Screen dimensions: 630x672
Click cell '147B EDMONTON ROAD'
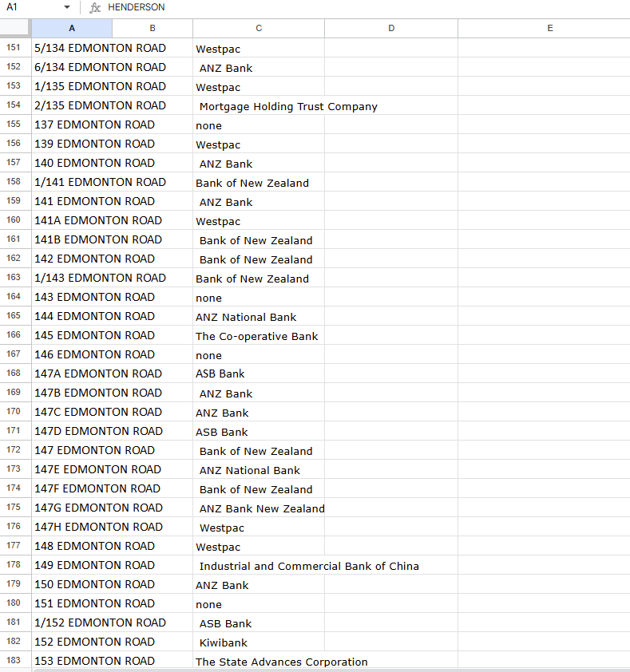click(112, 393)
